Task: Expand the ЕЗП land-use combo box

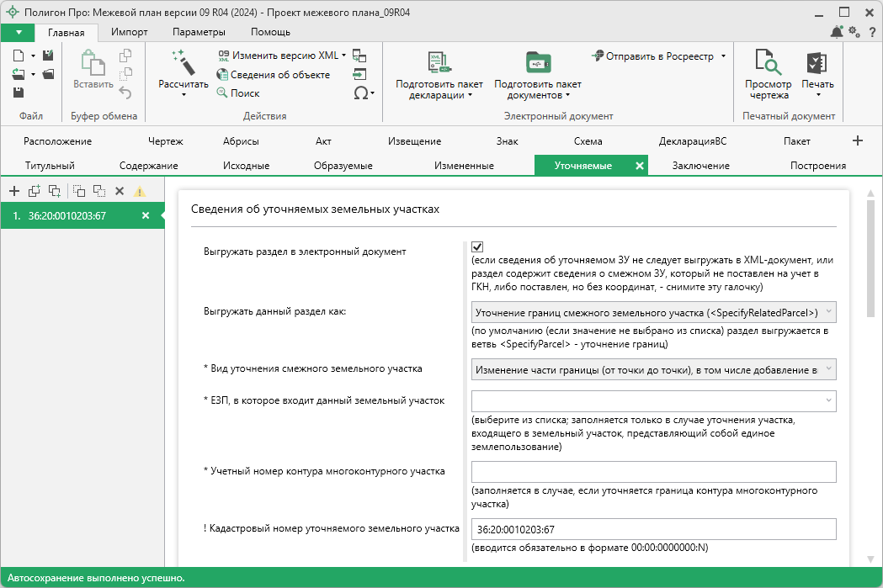Action: point(828,400)
